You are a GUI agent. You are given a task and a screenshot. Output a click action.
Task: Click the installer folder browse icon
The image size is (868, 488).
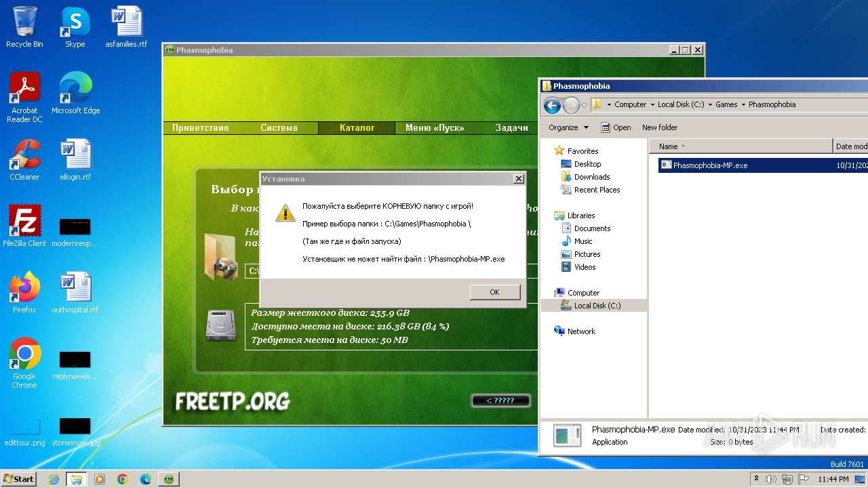click(x=220, y=256)
